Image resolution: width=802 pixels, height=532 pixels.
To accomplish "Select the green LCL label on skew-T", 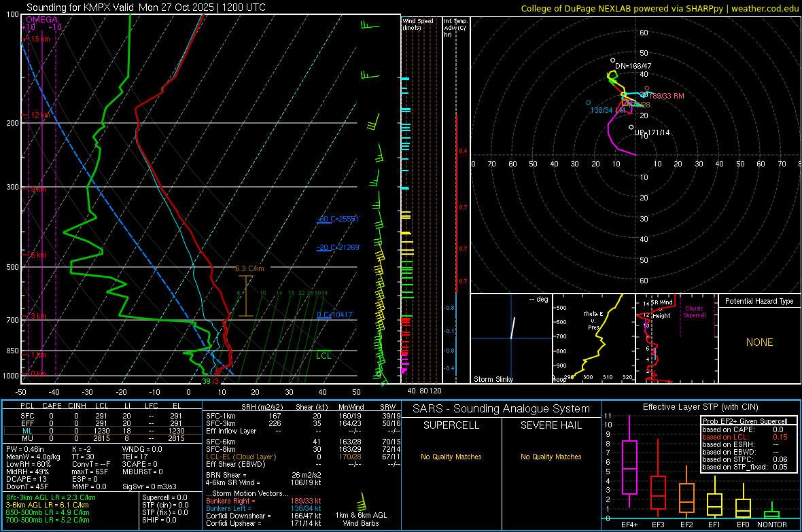I will (x=324, y=356).
